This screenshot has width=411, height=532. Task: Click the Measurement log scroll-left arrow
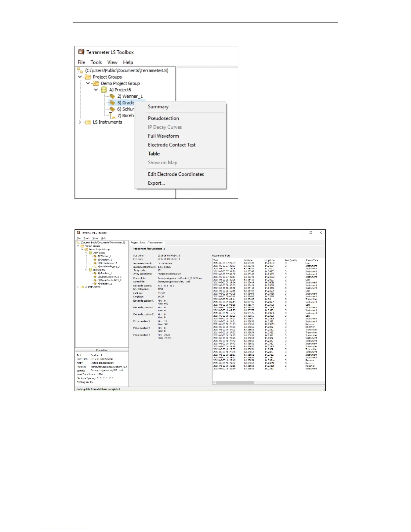tap(214, 383)
